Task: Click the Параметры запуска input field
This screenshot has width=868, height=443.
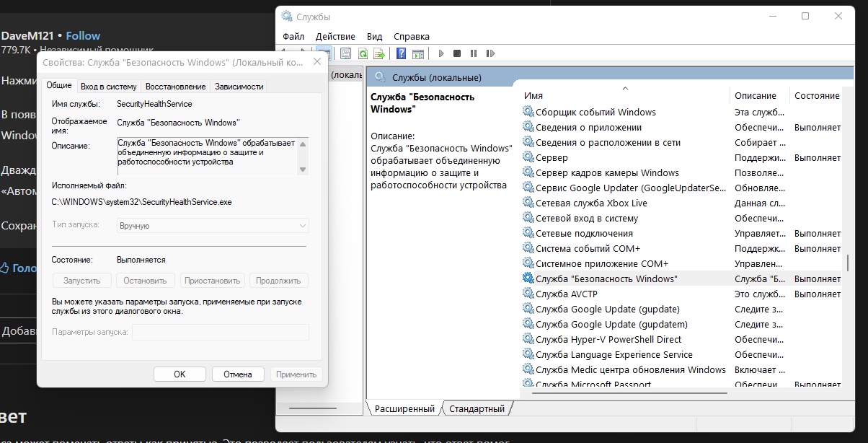Action: 221,332
